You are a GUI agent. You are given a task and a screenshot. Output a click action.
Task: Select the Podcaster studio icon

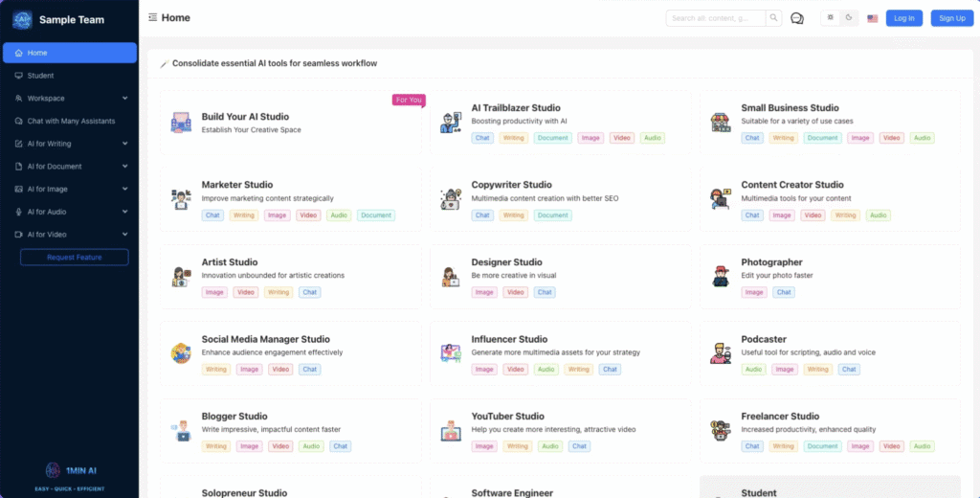(x=720, y=354)
